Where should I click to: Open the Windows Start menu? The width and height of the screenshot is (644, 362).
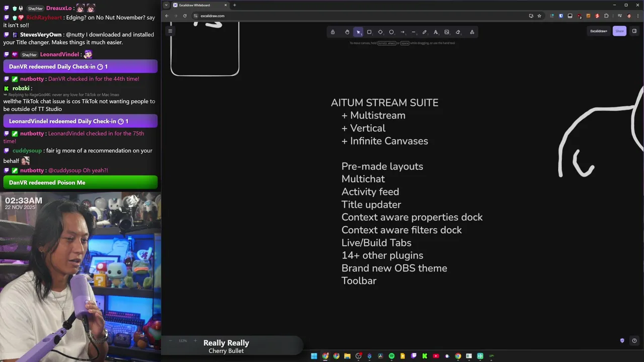click(314, 356)
